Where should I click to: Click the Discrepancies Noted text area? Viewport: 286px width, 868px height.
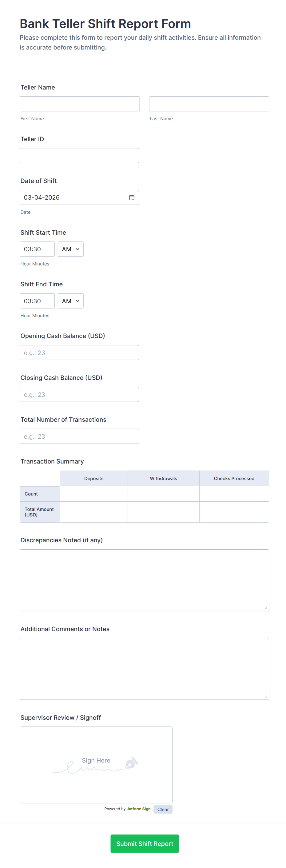click(144, 580)
